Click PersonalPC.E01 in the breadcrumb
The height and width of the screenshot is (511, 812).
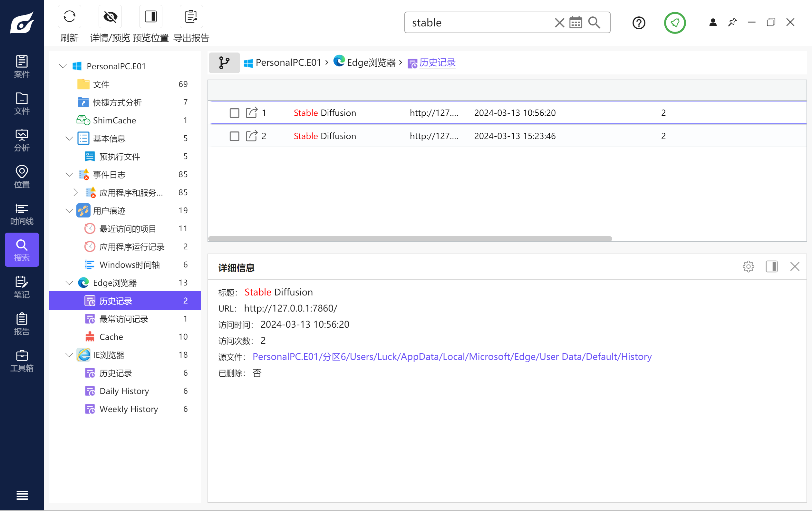click(288, 63)
